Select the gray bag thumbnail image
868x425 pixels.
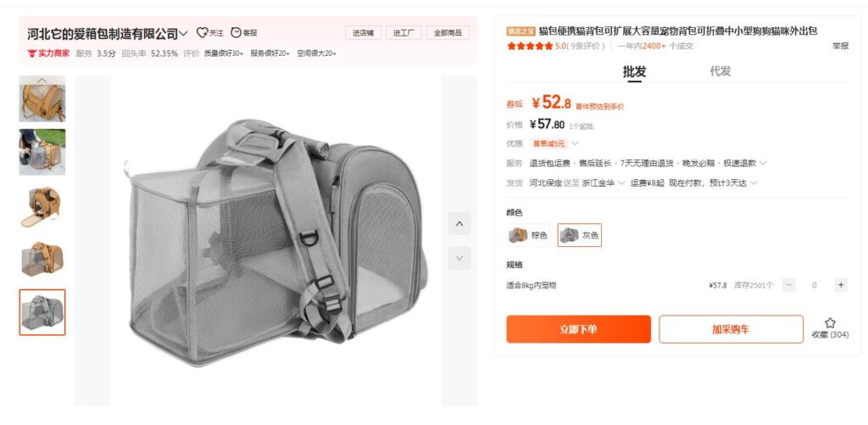coord(42,312)
